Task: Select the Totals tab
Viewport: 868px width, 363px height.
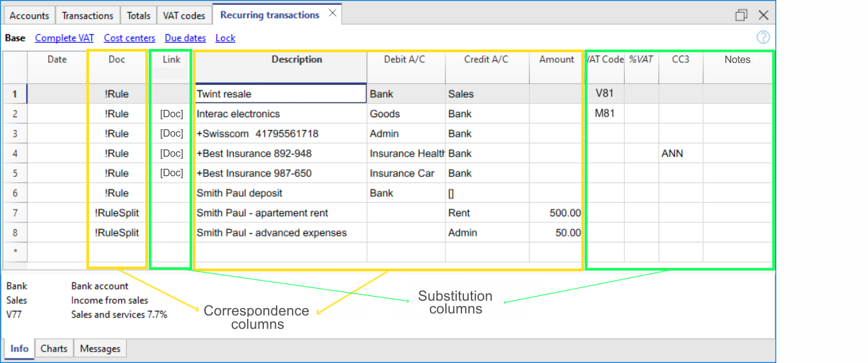Action: [139, 15]
